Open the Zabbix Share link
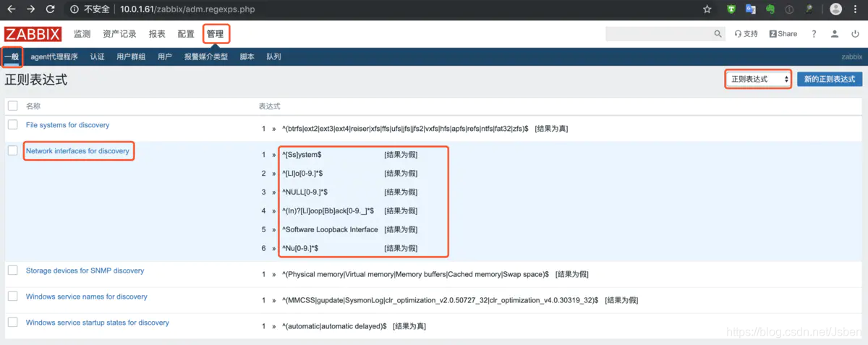Image resolution: width=868 pixels, height=345 pixels. 783,34
